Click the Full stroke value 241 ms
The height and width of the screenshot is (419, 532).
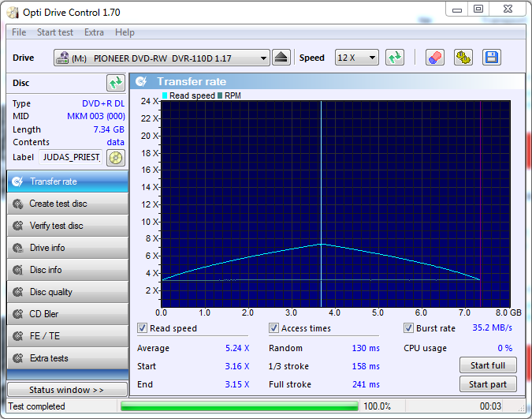(366, 384)
